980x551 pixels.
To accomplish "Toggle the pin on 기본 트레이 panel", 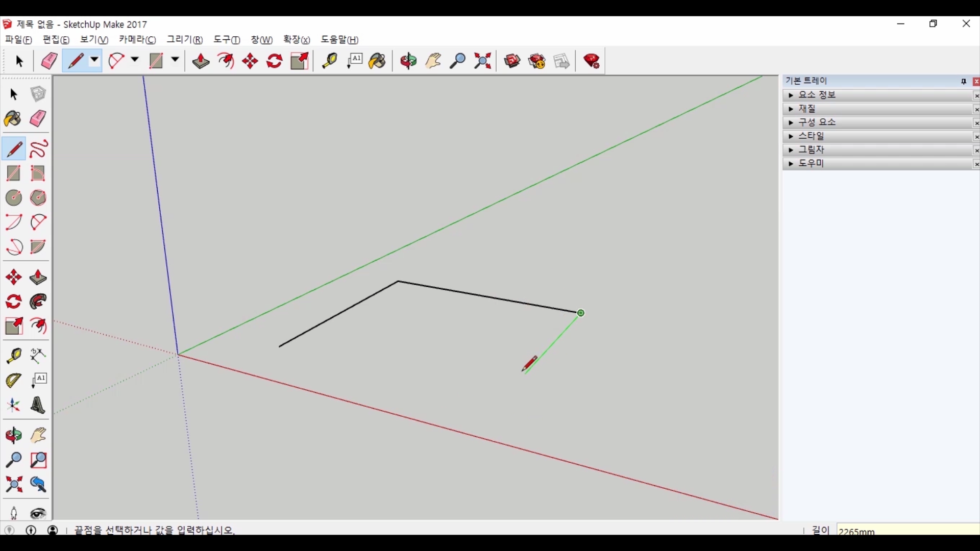I will coord(964,82).
